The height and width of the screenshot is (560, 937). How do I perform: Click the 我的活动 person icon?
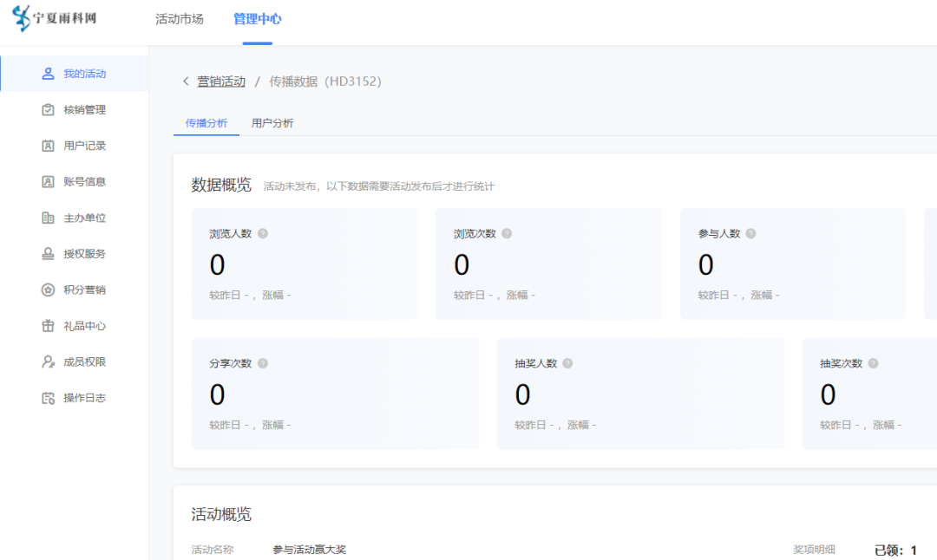(x=48, y=74)
